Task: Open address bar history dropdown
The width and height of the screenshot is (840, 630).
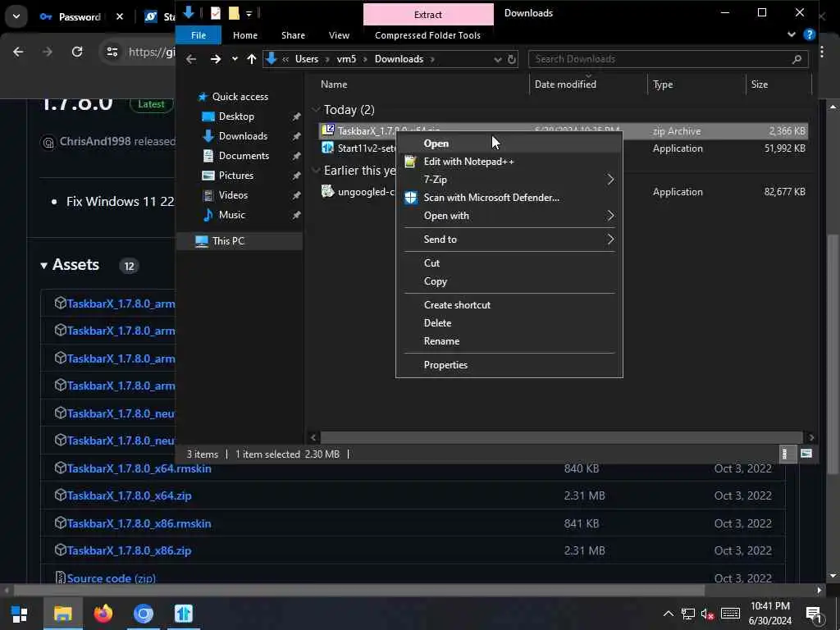Action: click(497, 59)
